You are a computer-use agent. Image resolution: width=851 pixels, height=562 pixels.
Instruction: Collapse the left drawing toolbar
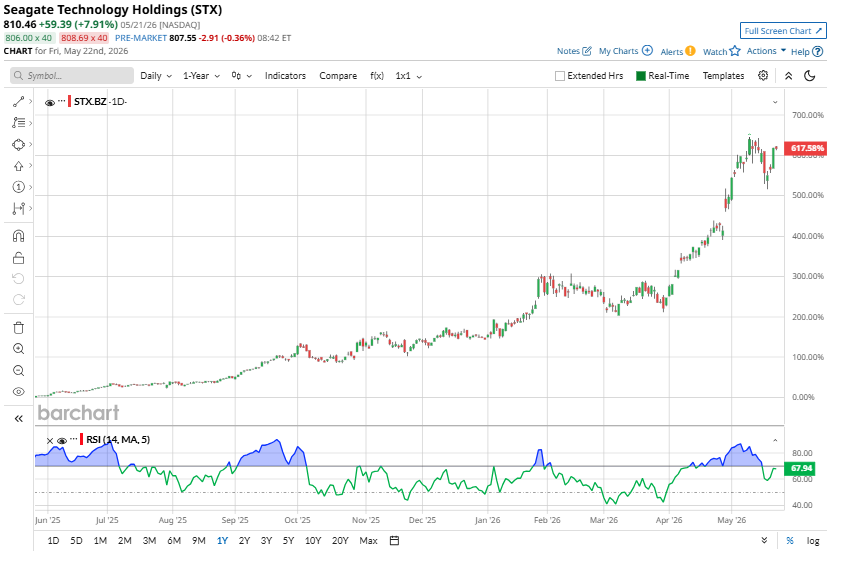point(18,419)
